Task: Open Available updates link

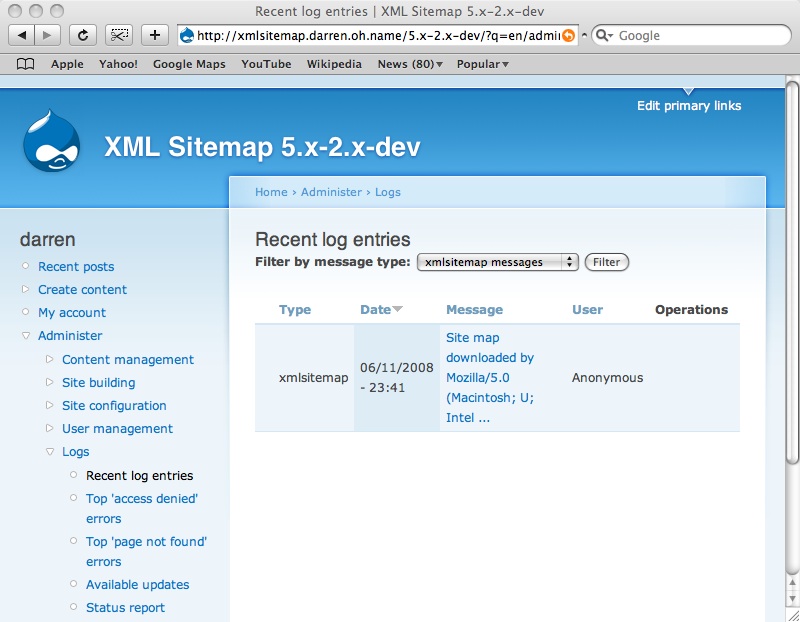Action: click(x=137, y=585)
